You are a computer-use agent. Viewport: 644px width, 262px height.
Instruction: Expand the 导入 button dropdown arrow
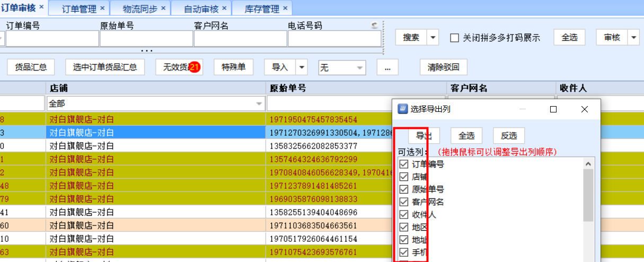point(302,67)
